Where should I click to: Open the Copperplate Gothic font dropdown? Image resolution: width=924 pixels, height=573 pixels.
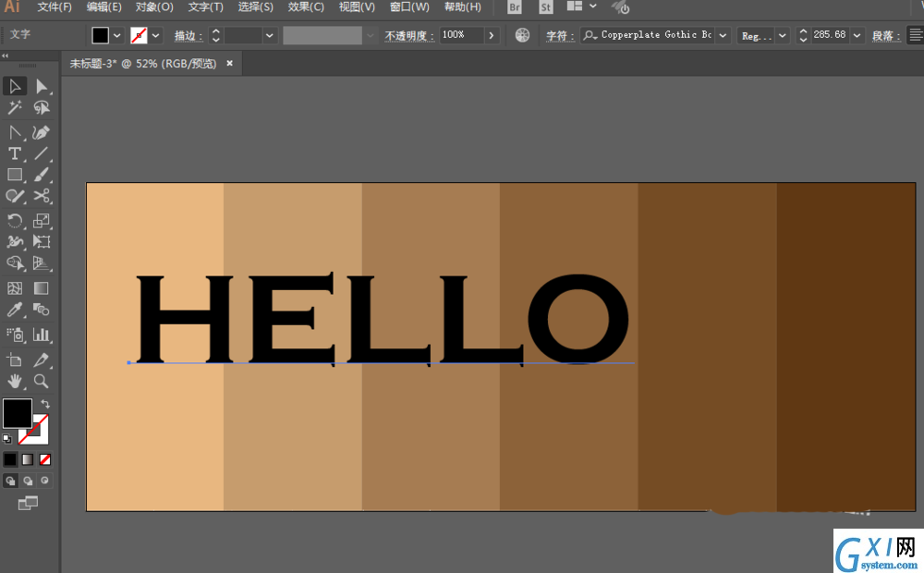coord(723,35)
